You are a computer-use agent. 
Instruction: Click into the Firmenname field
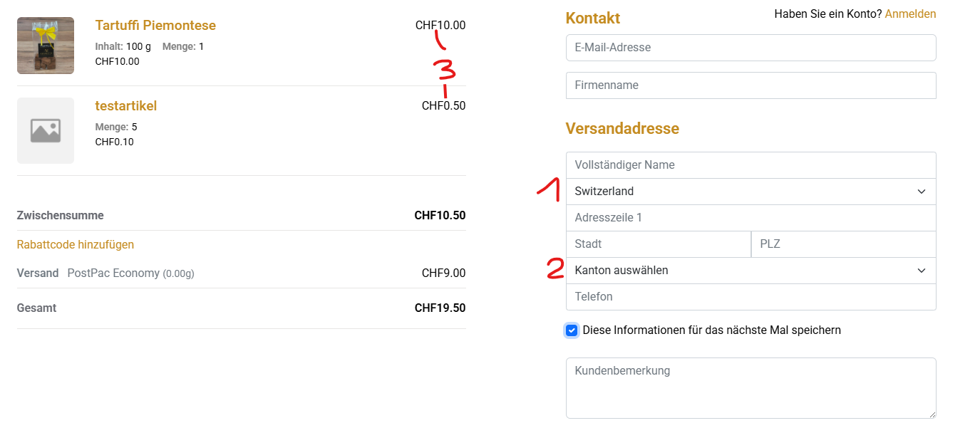[751, 85]
